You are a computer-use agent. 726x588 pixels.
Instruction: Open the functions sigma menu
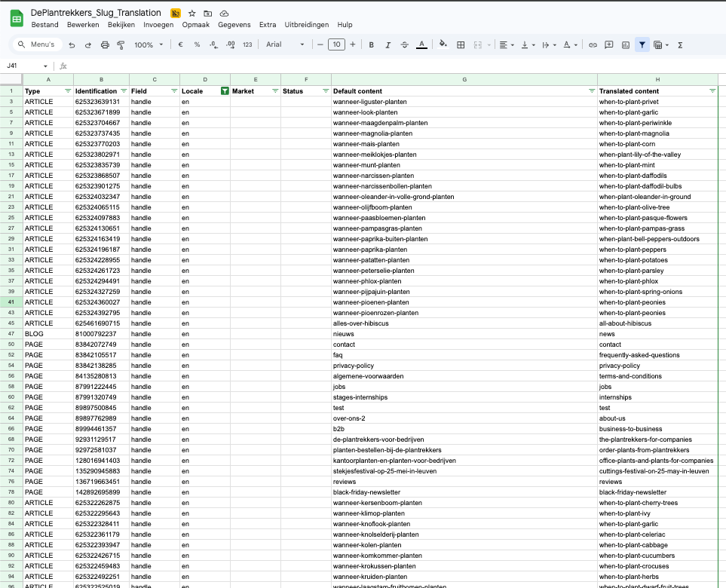680,45
